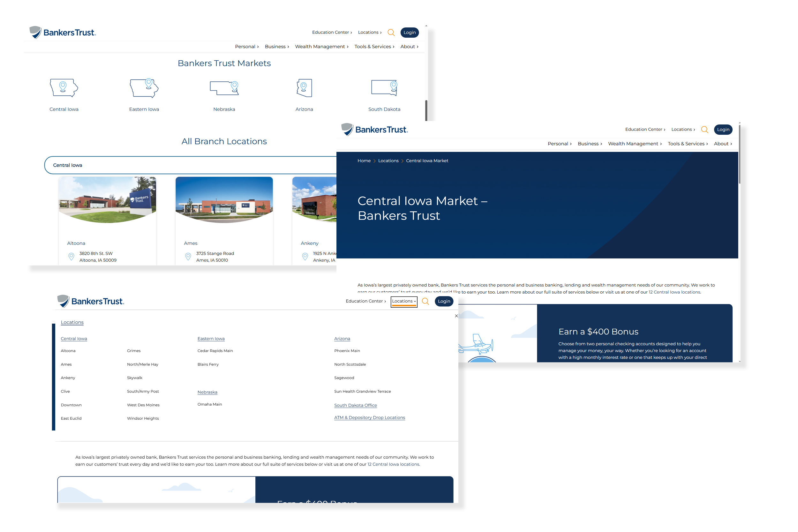Open search in the Central Iowa Market window

click(705, 130)
